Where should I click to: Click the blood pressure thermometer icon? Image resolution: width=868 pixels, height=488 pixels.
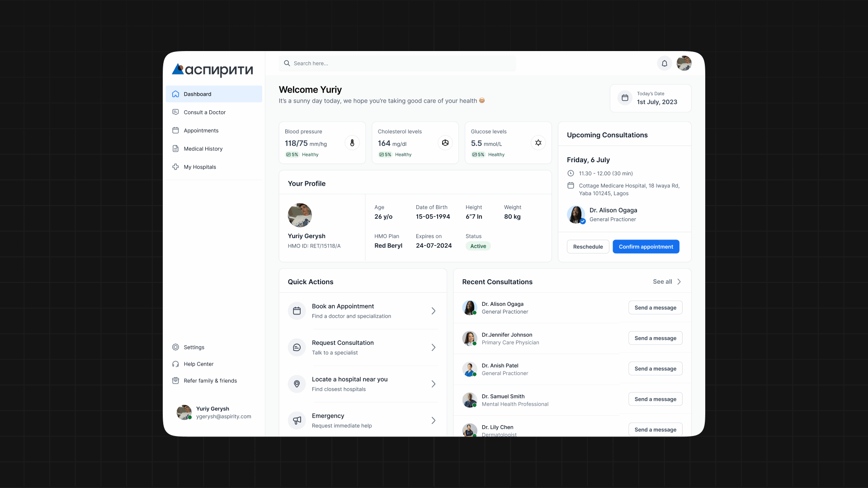coord(352,143)
